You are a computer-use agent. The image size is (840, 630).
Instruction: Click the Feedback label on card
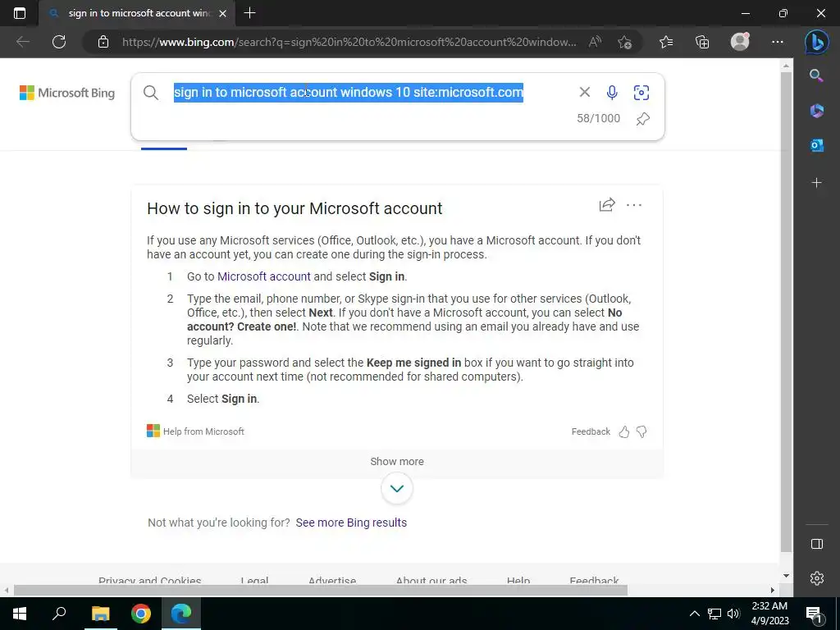point(591,431)
